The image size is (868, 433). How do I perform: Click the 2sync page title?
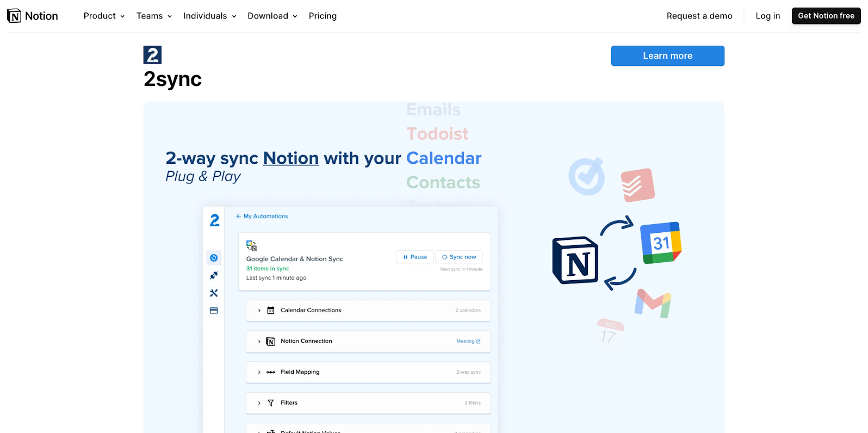[x=172, y=79]
